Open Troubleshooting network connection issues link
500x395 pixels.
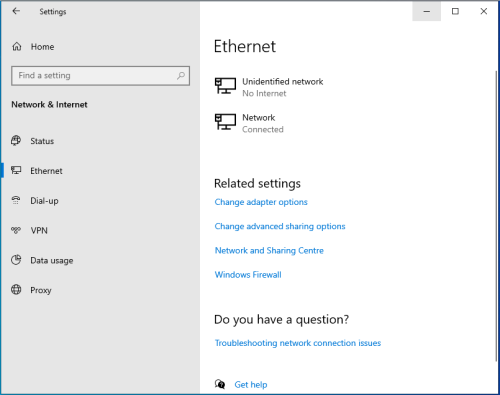(298, 343)
